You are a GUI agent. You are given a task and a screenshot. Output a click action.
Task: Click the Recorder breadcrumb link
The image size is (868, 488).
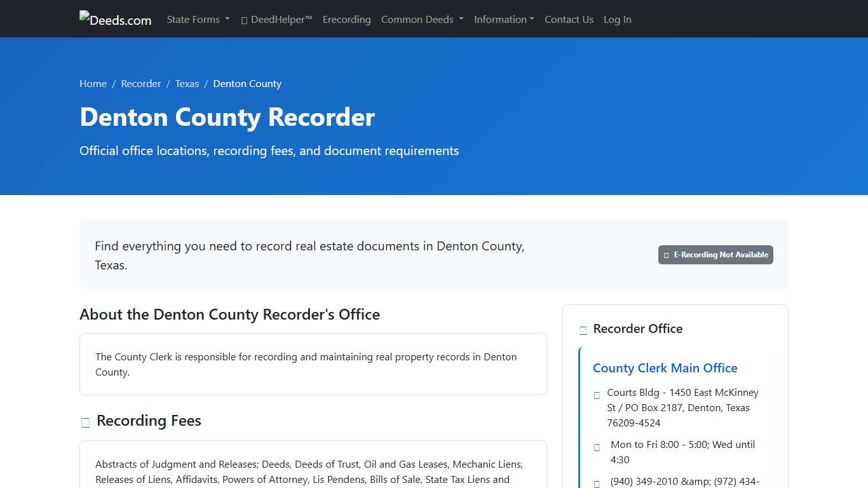pos(141,83)
